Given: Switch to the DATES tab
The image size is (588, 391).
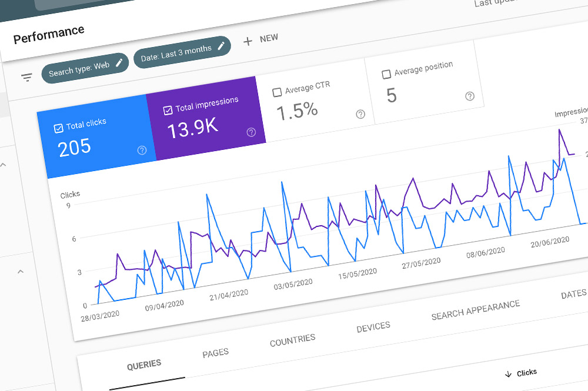Looking at the screenshot, I should click(x=574, y=295).
